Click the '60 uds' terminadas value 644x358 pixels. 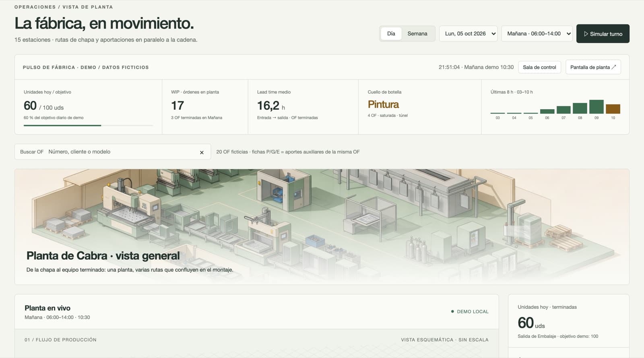531,323
